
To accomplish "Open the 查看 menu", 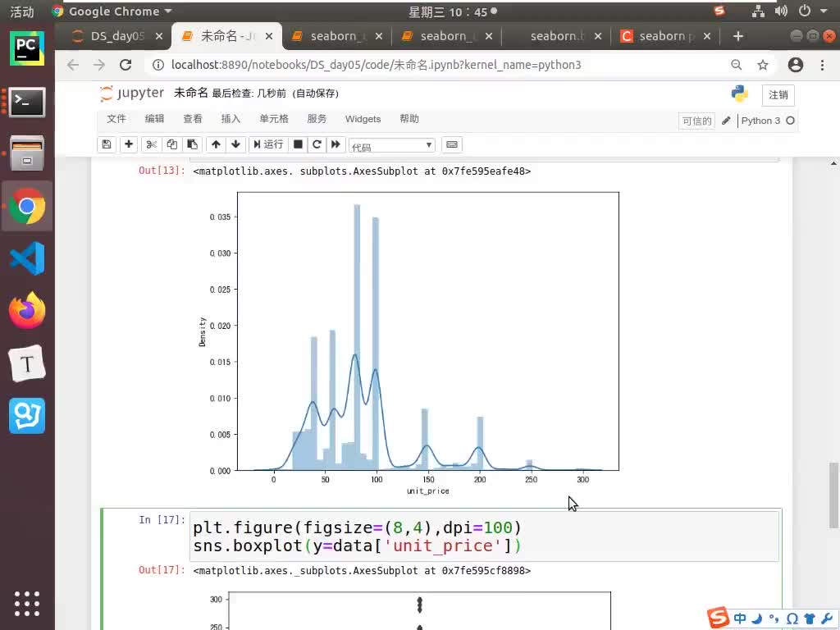I will coord(193,119).
